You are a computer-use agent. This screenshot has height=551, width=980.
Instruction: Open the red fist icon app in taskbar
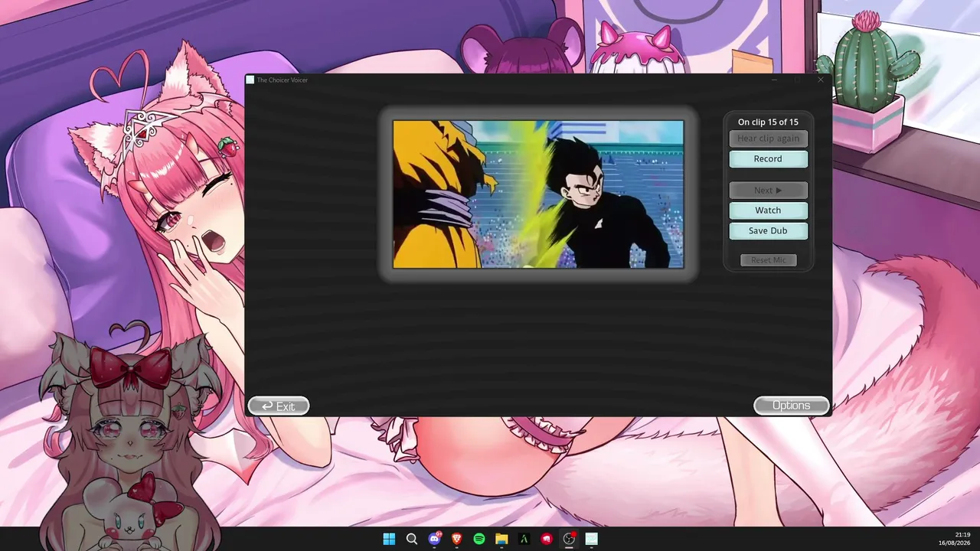click(547, 539)
